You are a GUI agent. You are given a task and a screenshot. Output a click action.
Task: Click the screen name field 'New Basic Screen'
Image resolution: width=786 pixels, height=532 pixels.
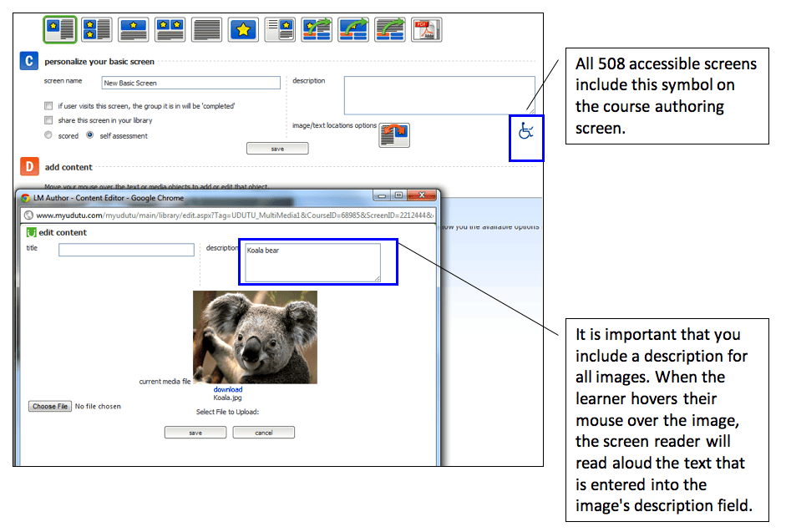(x=190, y=83)
